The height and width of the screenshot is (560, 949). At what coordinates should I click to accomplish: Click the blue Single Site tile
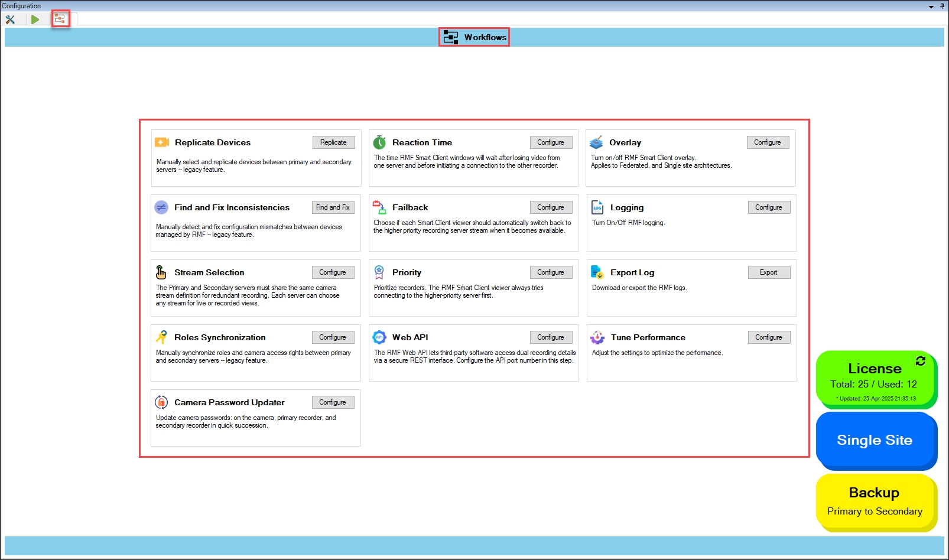tap(875, 440)
